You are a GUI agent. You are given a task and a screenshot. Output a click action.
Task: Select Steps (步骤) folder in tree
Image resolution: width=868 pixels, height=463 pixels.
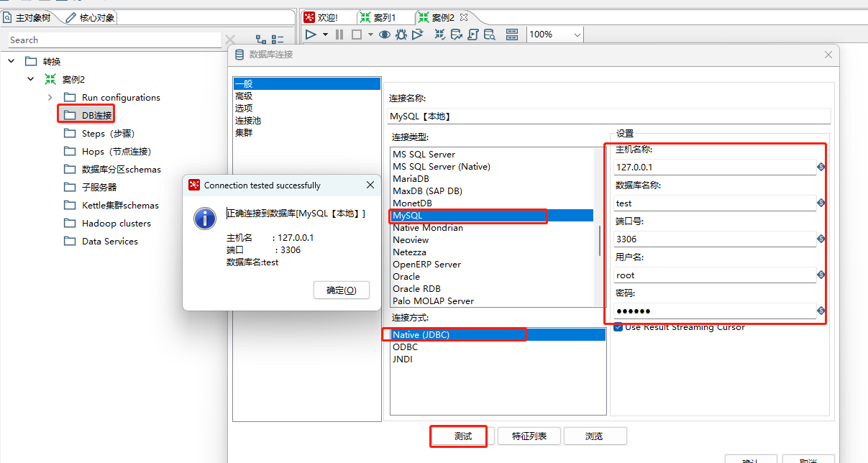(x=99, y=133)
